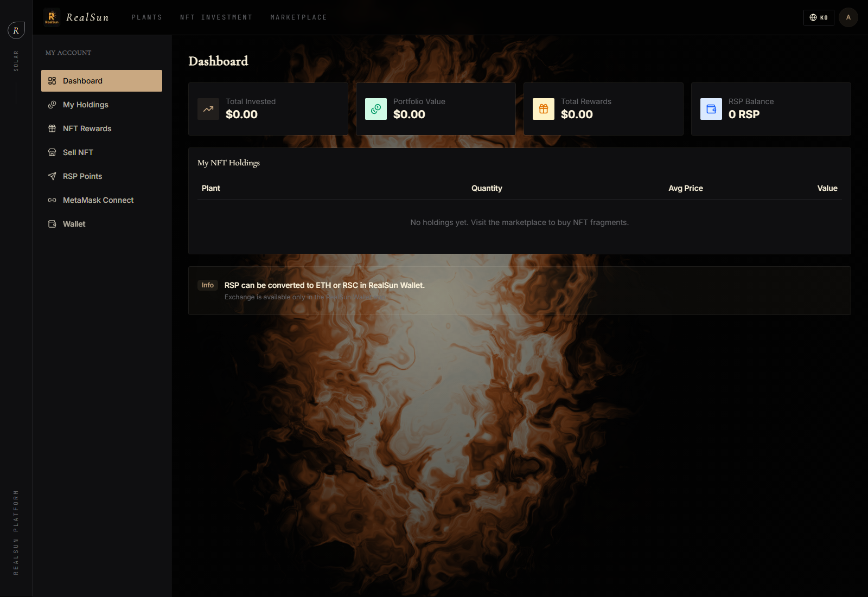Click the Total Invested trend arrow icon
The height and width of the screenshot is (597, 868).
pos(208,109)
